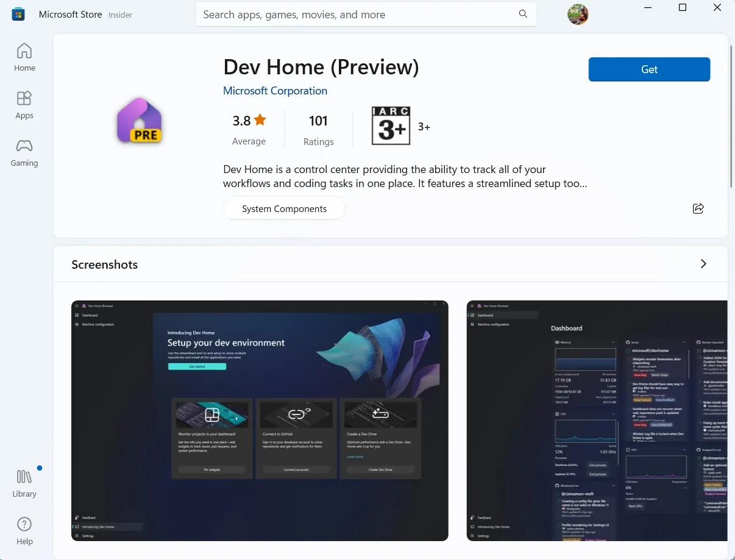735x560 pixels.
Task: Open Help from the sidebar
Action: (x=24, y=531)
